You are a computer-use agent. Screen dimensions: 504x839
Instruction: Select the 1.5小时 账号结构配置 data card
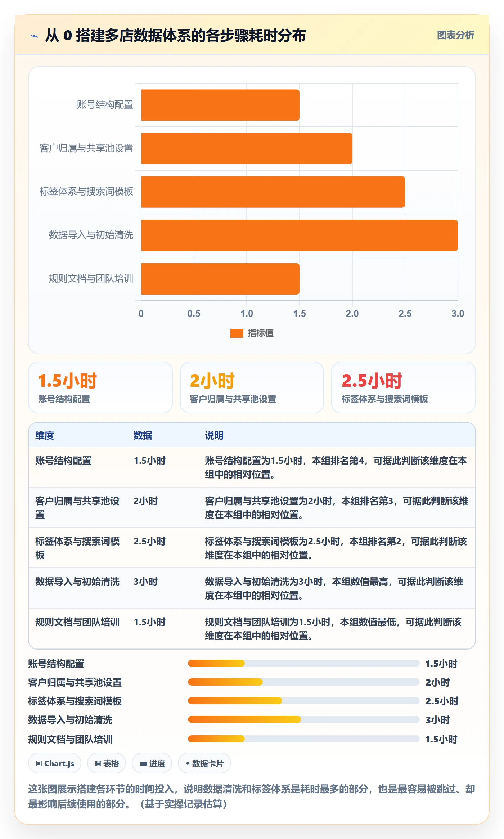pos(100,387)
